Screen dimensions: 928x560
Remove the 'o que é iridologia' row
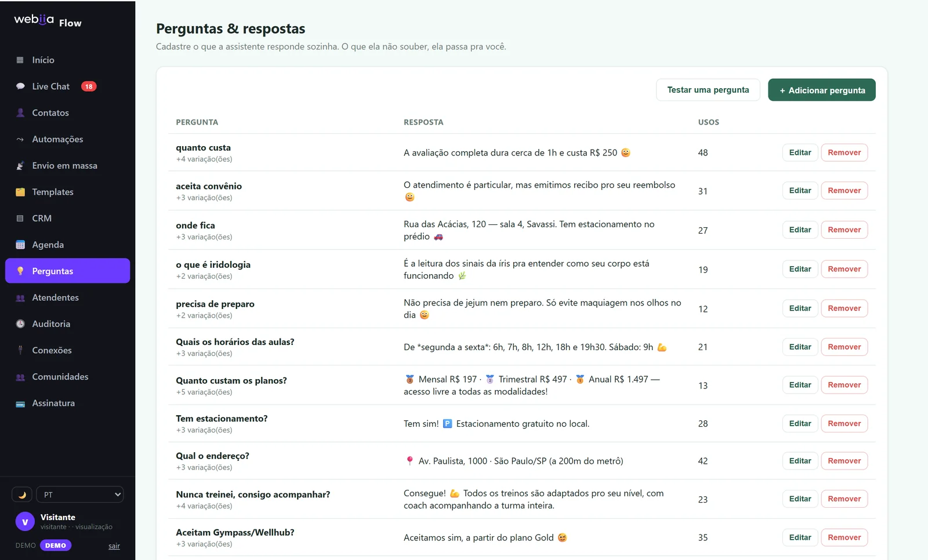[844, 269]
